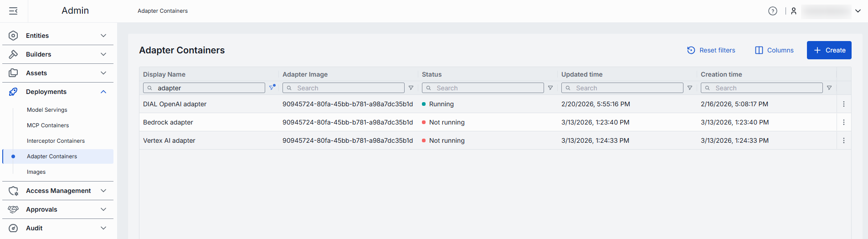
Task: Open the Status column filter icon
Action: (x=550, y=88)
